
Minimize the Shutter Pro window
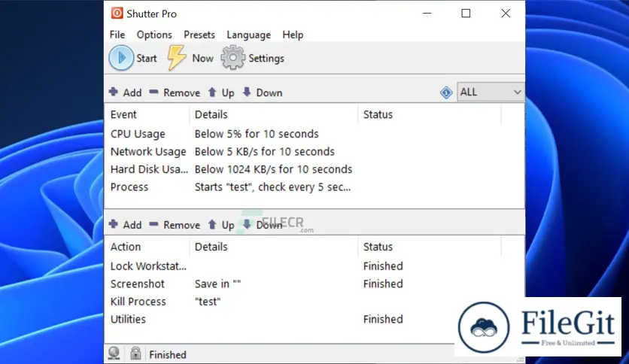pyautogui.click(x=427, y=14)
